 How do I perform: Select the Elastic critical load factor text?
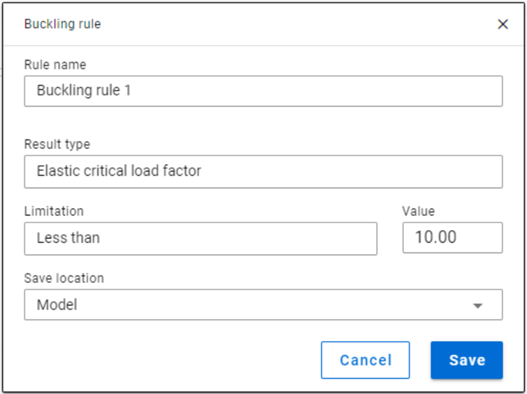[x=119, y=171]
